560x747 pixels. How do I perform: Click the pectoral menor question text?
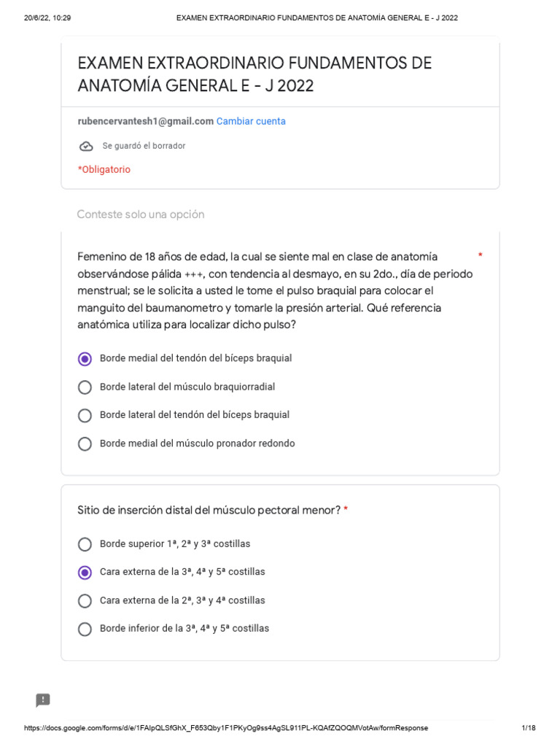[209, 510]
